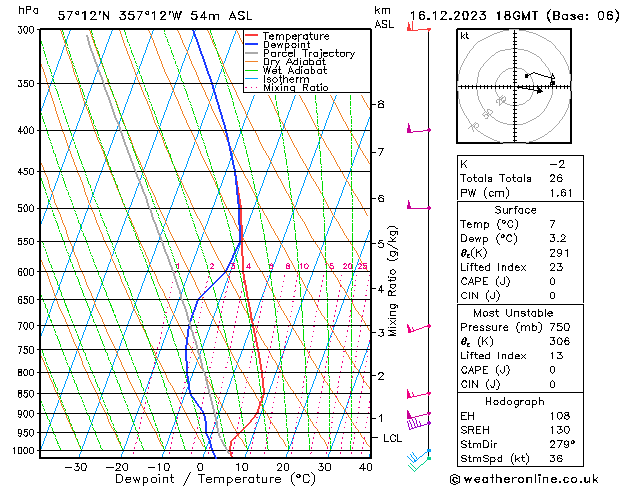Click the LCL marker label

tap(392, 438)
